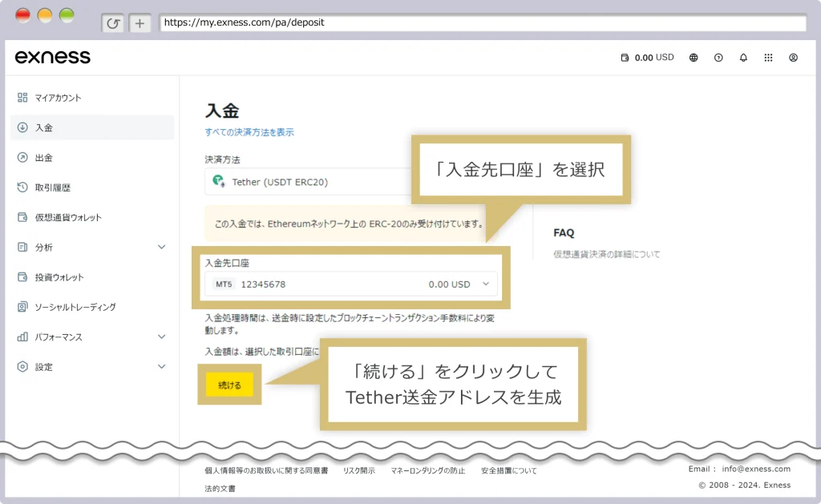Click info@exness.com email address
The height and width of the screenshot is (504, 821).
click(x=756, y=469)
